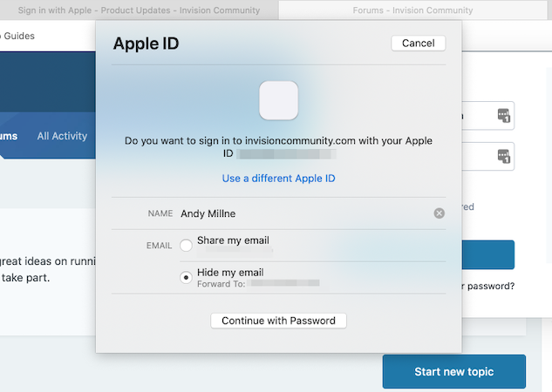This screenshot has height=392, width=552.
Task: Edit the Name field containing Andy Millne
Action: 305,213
